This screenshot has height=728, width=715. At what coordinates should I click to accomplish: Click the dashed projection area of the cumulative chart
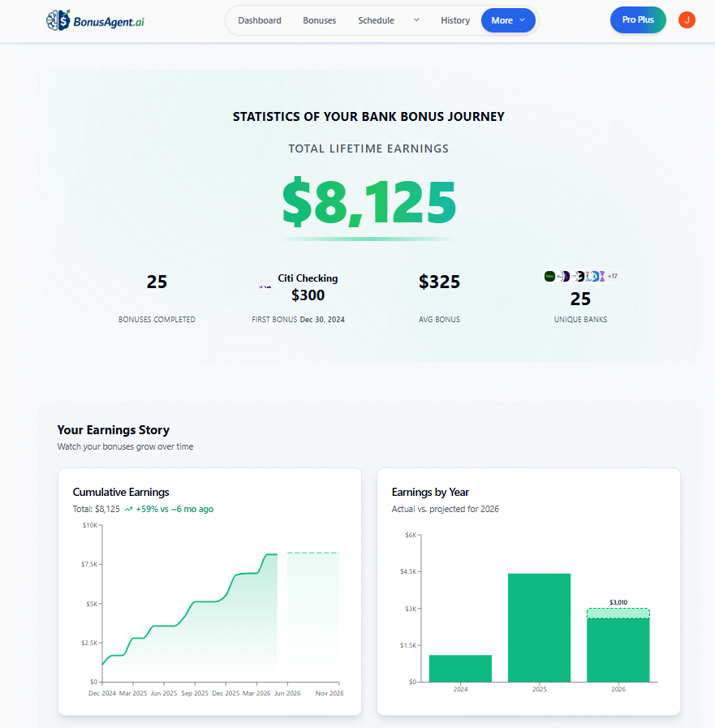tap(313, 617)
